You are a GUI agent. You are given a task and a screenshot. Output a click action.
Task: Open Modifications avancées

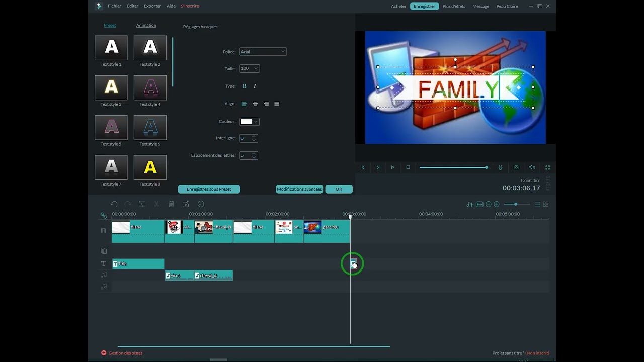[x=299, y=189]
